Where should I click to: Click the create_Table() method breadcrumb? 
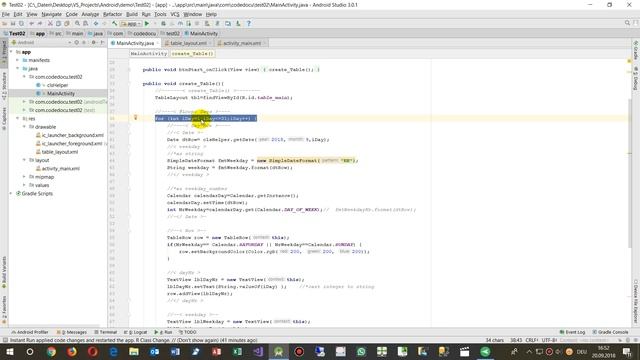192,53
